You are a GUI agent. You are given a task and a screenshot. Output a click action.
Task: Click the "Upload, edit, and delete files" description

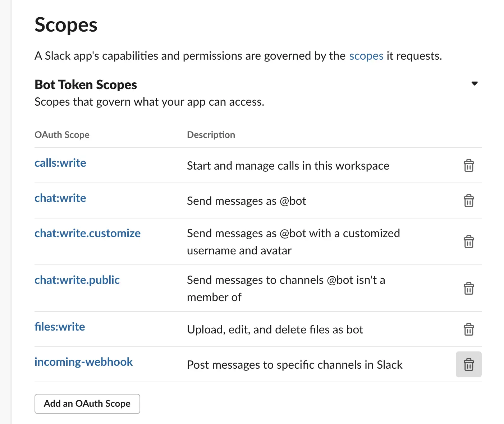click(x=275, y=329)
